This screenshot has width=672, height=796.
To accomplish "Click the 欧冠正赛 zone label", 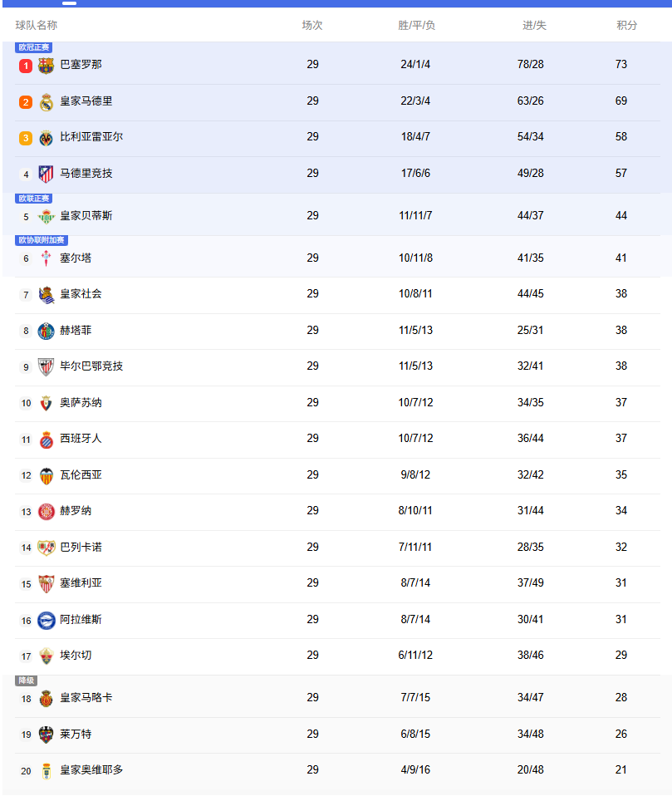I will (x=34, y=47).
